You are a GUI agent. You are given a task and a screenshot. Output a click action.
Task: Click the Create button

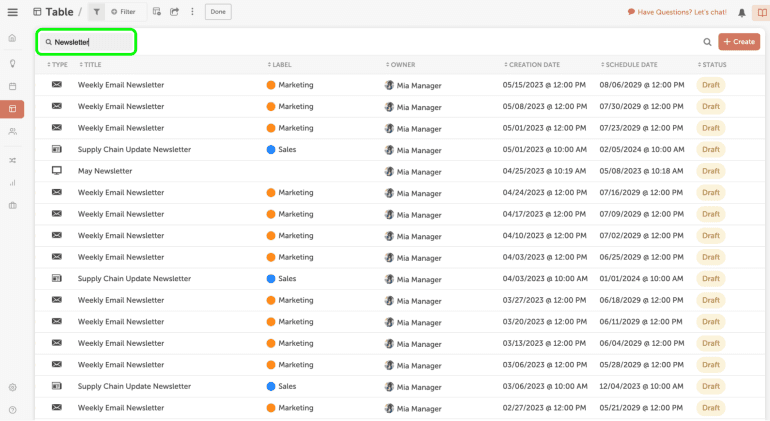tap(739, 42)
